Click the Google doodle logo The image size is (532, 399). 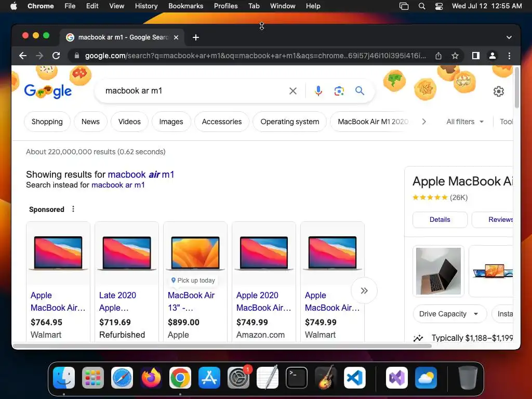click(x=48, y=90)
